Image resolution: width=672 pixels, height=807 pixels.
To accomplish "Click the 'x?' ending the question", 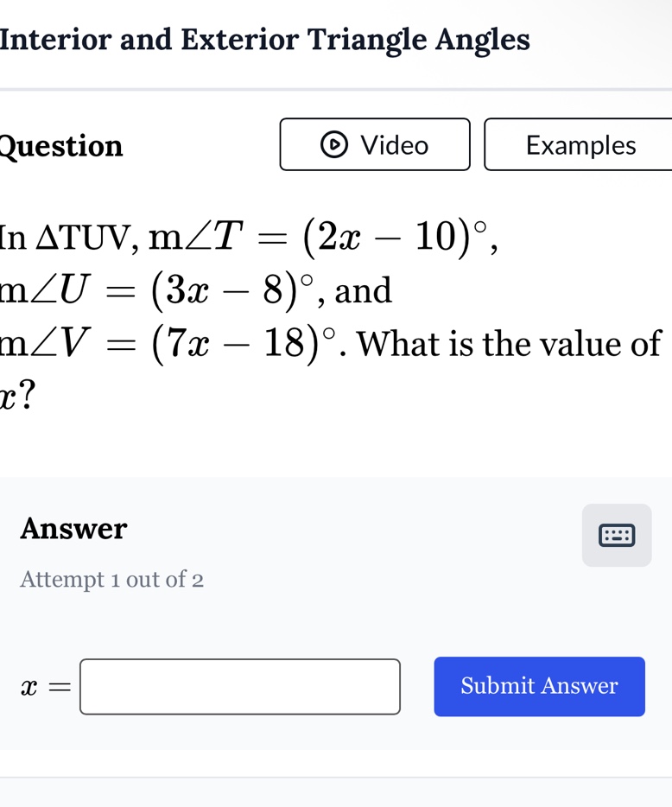I will 17,397.
